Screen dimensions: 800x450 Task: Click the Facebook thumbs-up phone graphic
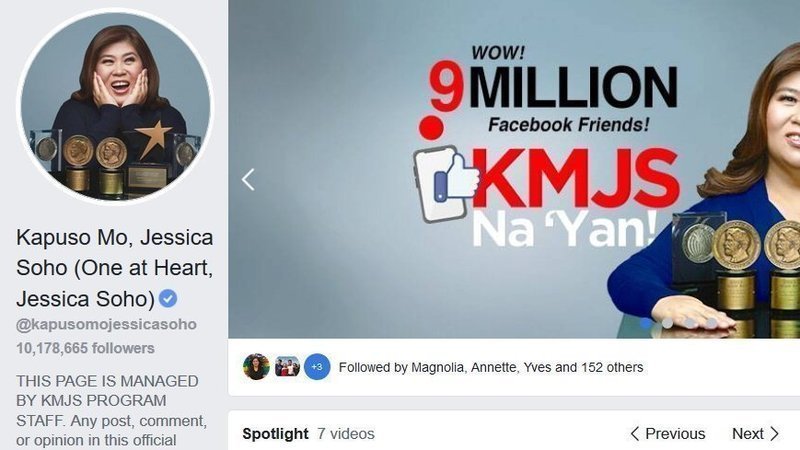click(x=445, y=185)
